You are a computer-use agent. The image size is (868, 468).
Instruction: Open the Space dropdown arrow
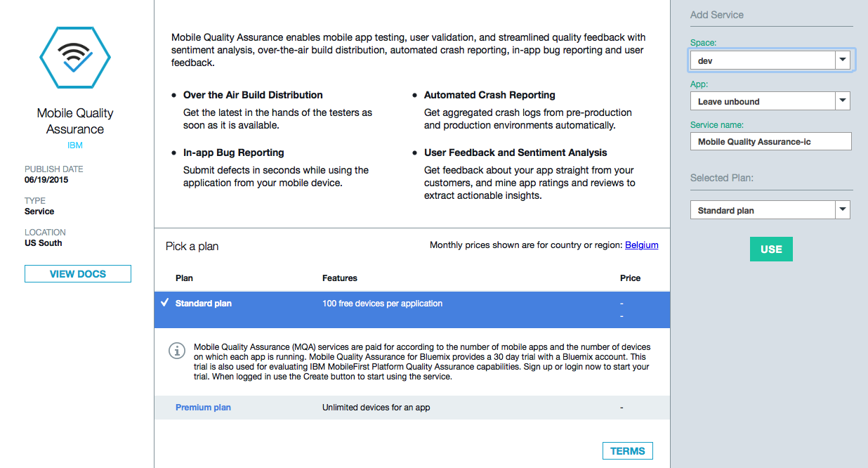[843, 60]
